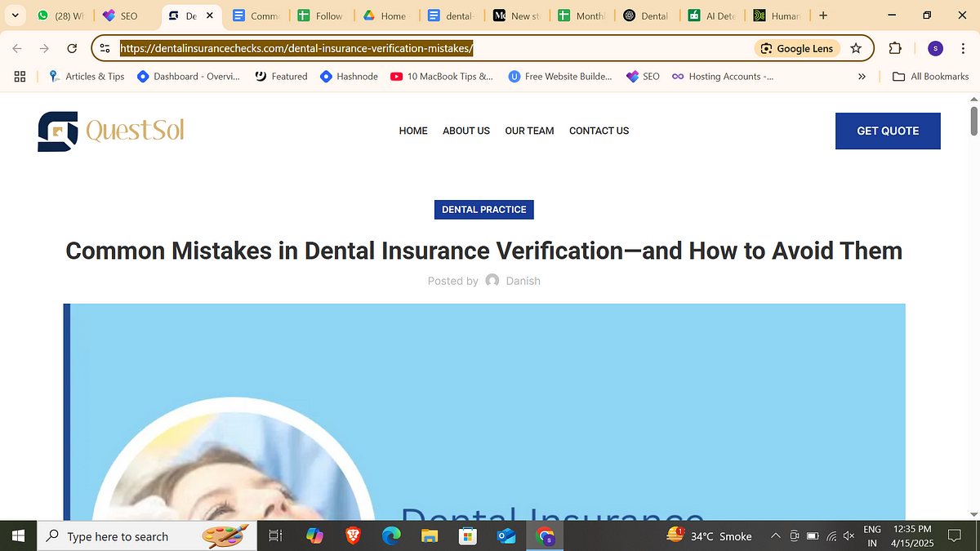Open the Extensions puzzle menu
This screenshot has height=551, width=980.
click(895, 48)
